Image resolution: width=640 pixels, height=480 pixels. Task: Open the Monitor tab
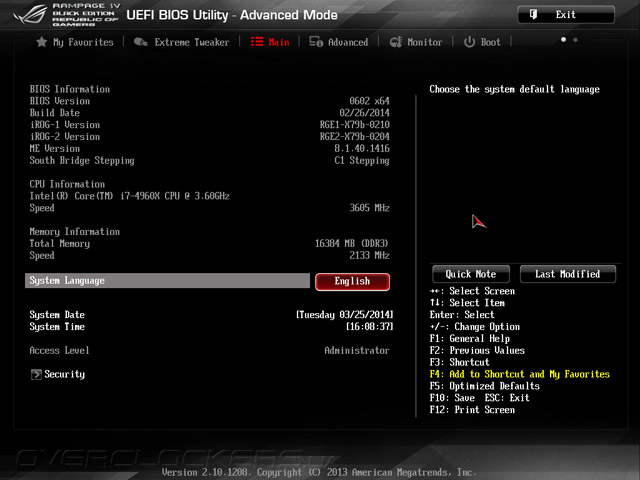(x=424, y=42)
